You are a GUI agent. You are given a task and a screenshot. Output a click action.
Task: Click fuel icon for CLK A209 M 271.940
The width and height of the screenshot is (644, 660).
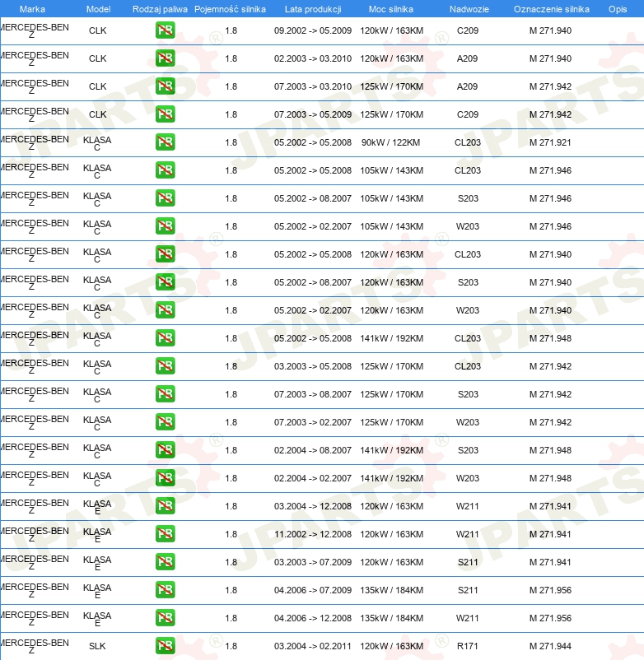pyautogui.click(x=165, y=58)
